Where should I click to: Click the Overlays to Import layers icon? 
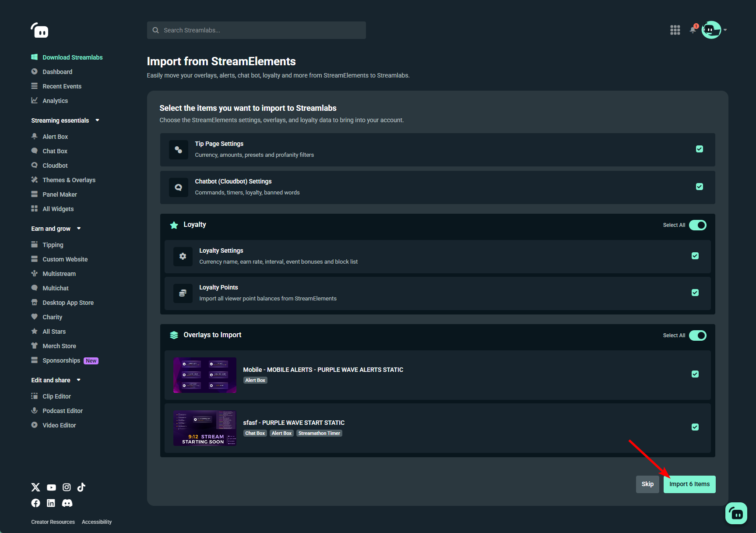174,335
